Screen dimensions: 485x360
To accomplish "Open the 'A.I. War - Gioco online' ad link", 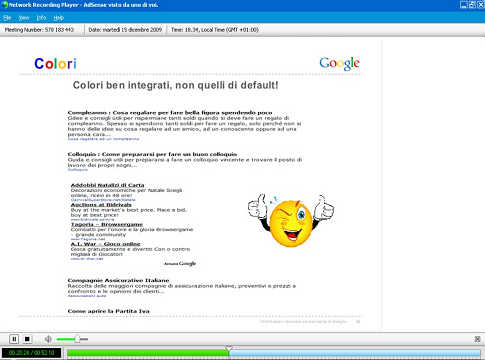I will [105, 244].
